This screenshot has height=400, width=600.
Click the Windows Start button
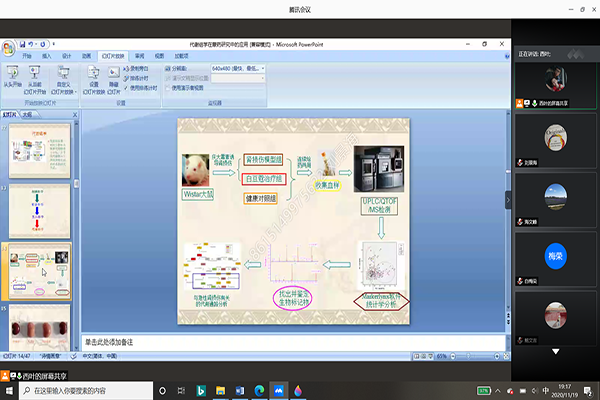[9, 389]
